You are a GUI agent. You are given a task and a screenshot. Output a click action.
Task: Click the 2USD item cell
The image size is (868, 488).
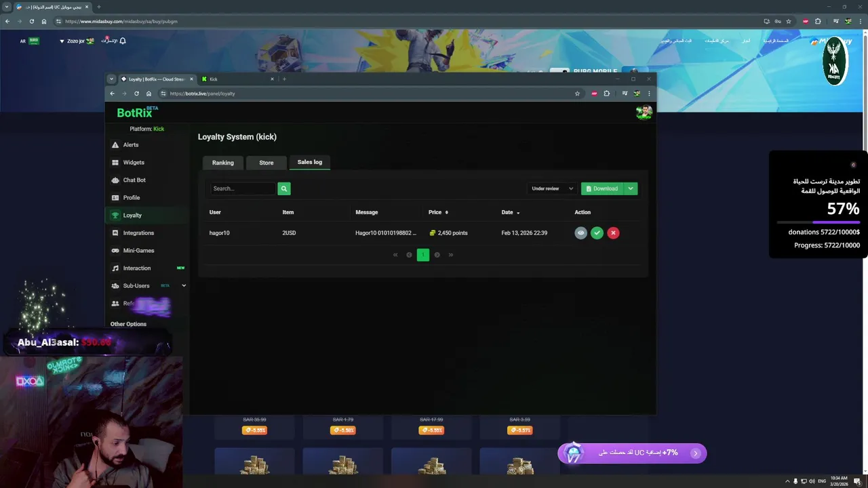[x=289, y=232]
